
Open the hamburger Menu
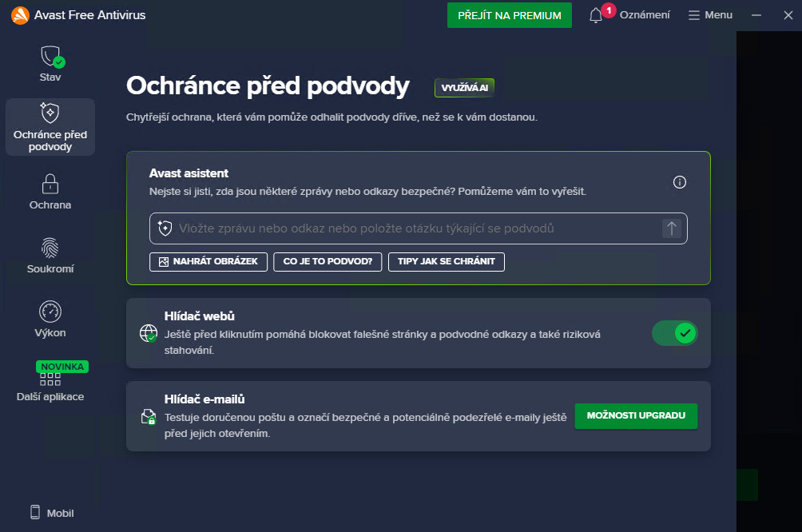(x=710, y=15)
